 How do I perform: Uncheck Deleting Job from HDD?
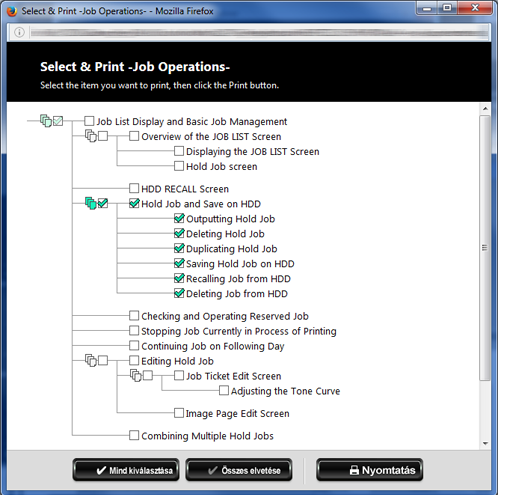point(179,293)
